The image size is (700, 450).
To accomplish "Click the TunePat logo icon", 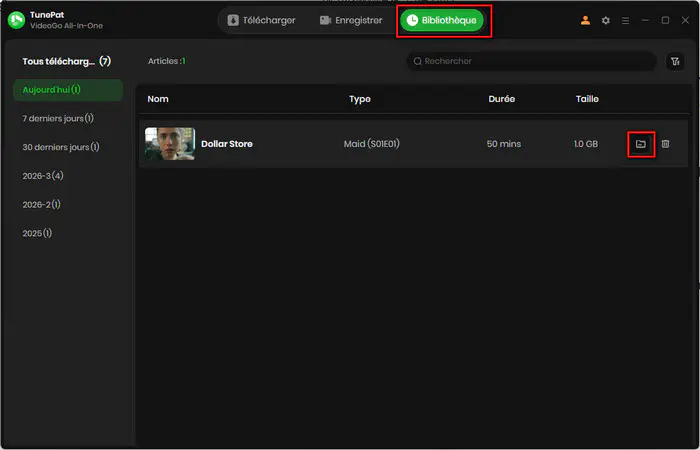I will click(x=17, y=20).
